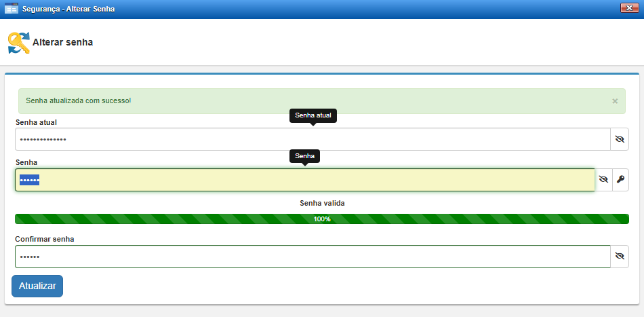Click the "Senha atual" field label
644x317 pixels.
36,122
